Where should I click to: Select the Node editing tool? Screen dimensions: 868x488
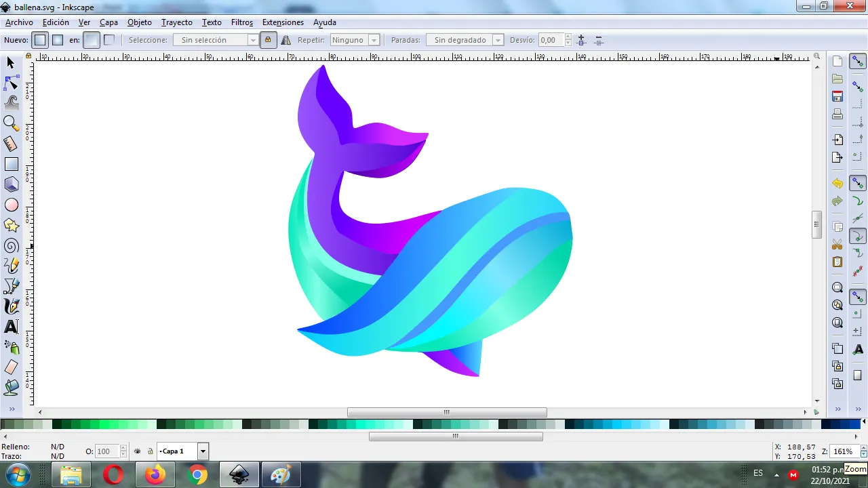11,83
